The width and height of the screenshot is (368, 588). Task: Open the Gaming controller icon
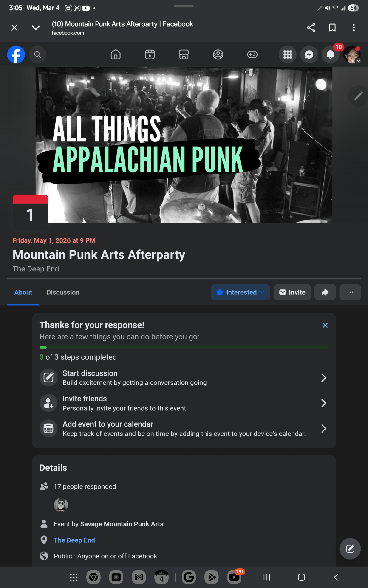coord(252,54)
